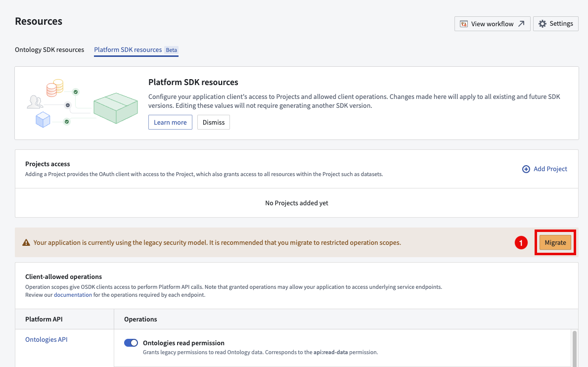Select the Platform SDK resources tab
Viewport: 588px width, 367px height.
[128, 49]
